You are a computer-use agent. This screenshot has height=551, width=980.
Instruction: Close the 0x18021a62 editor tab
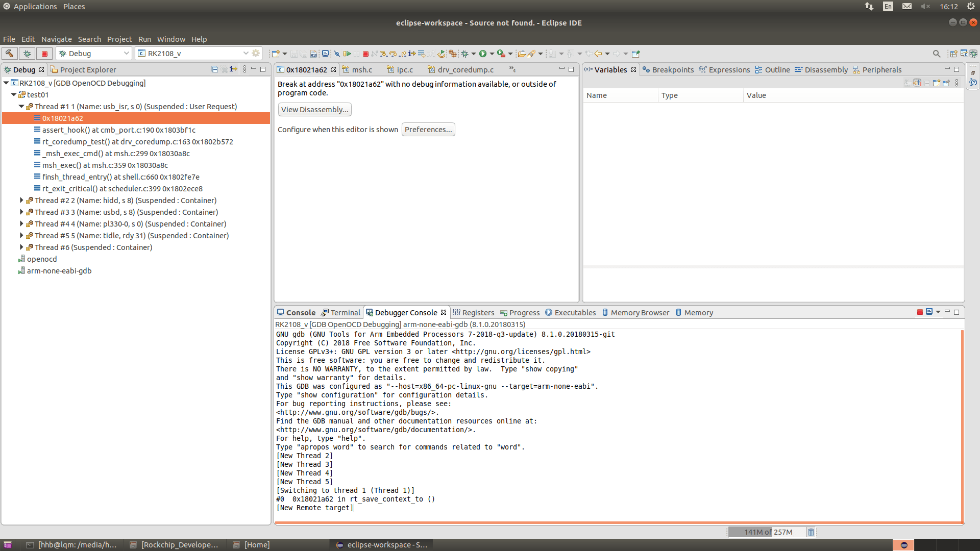tap(333, 69)
